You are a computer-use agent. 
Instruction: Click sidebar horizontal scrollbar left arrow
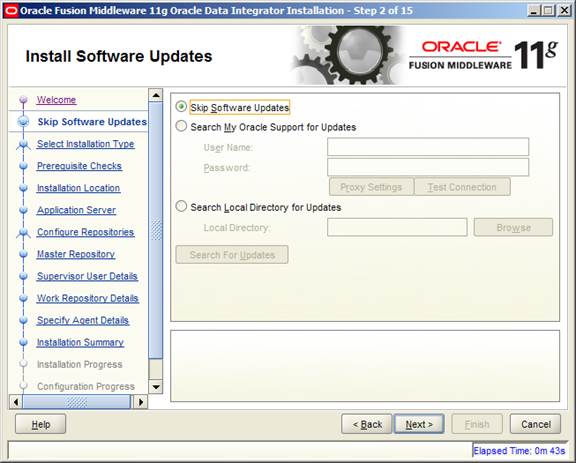[15, 402]
